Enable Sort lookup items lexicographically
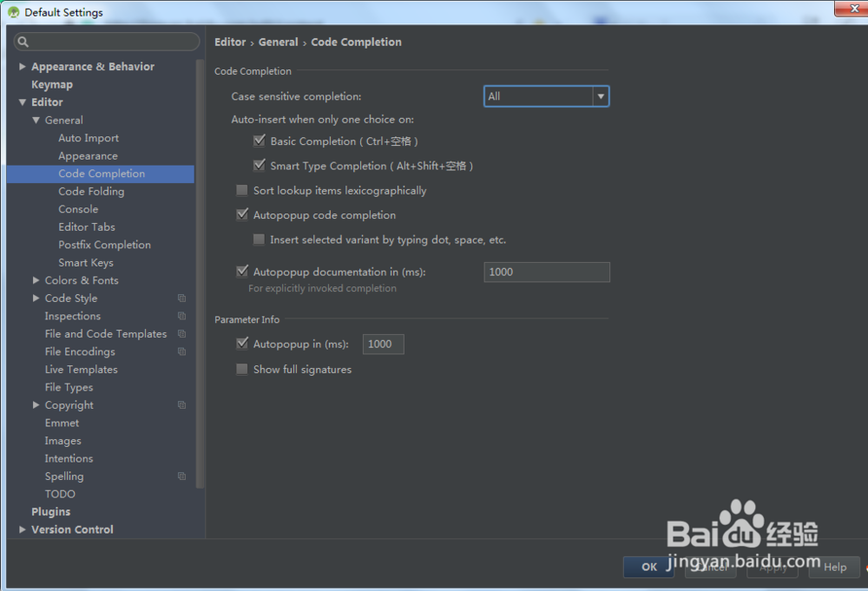 (242, 190)
